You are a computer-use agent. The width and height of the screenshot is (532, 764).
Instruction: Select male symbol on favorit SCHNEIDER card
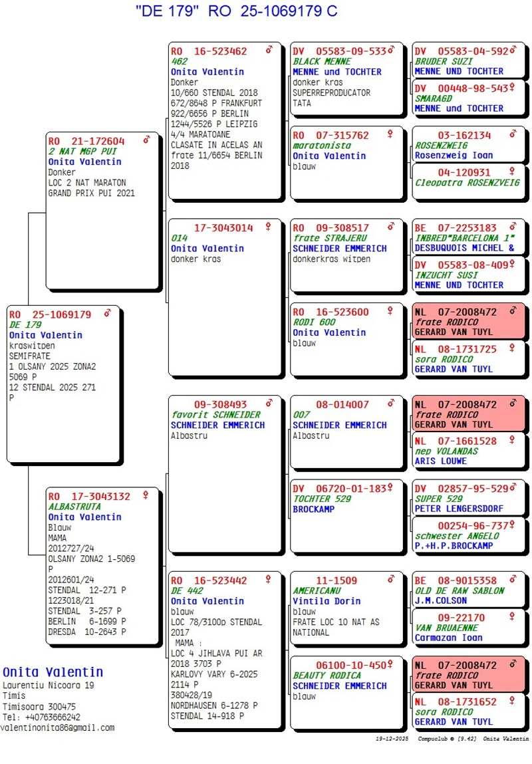(x=269, y=404)
